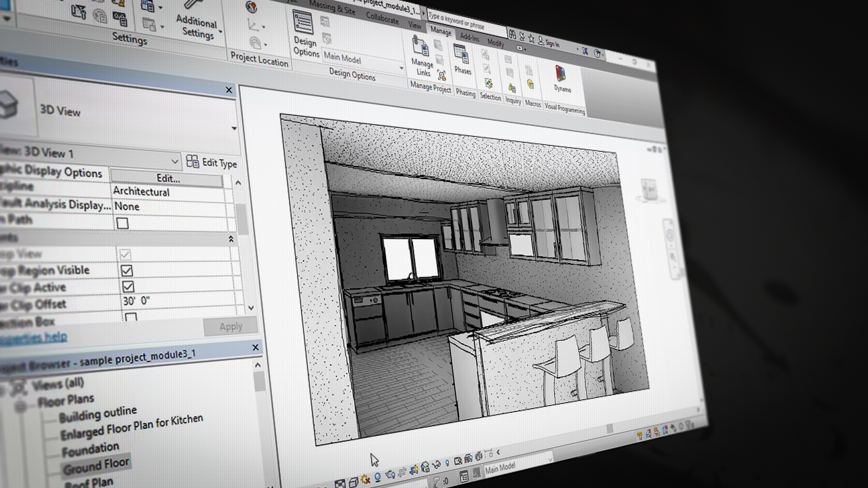Screen dimensions: 868x488
Task: Open the View: 3D View 1 instance dropdown
Action: (175, 162)
